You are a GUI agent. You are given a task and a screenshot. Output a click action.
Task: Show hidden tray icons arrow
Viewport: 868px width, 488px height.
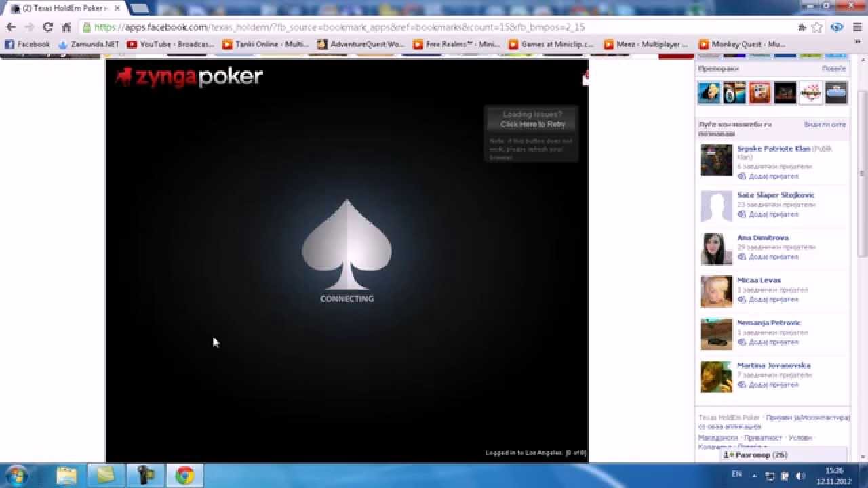(755, 476)
